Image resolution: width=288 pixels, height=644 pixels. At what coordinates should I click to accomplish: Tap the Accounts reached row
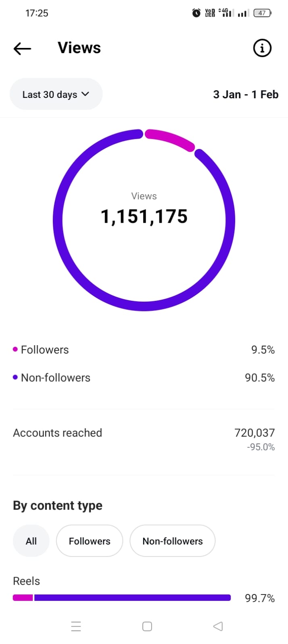point(144,433)
